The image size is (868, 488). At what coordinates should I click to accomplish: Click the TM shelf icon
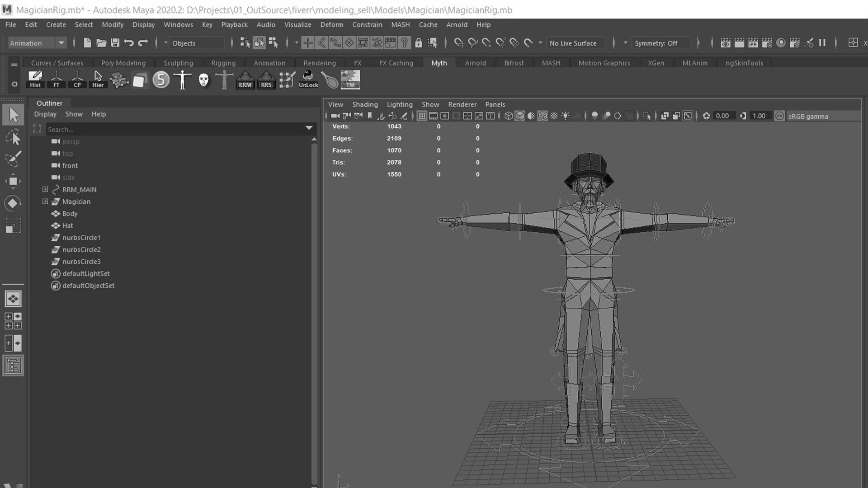pyautogui.click(x=350, y=80)
